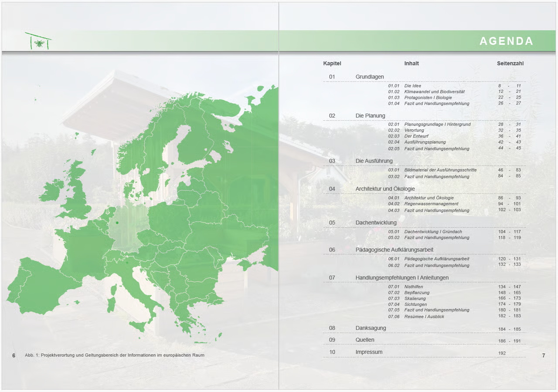Go to chapter 08 Danksagung
This screenshot has height=392, width=558.
pyautogui.click(x=371, y=328)
